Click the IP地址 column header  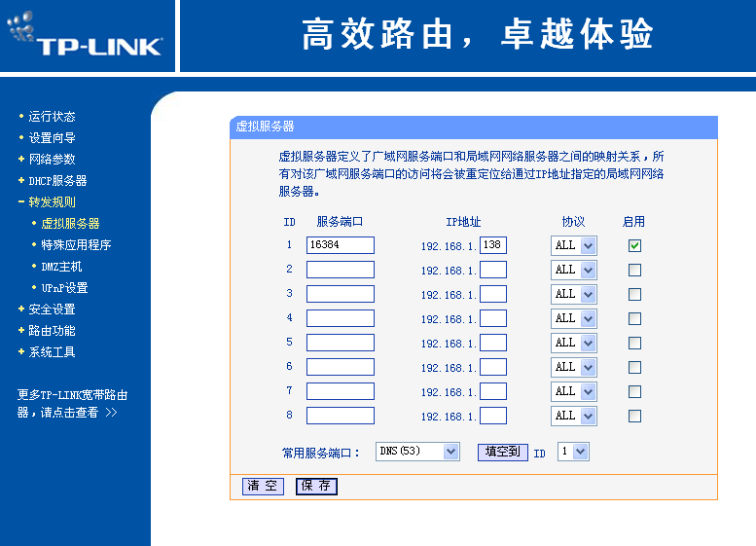(463, 222)
